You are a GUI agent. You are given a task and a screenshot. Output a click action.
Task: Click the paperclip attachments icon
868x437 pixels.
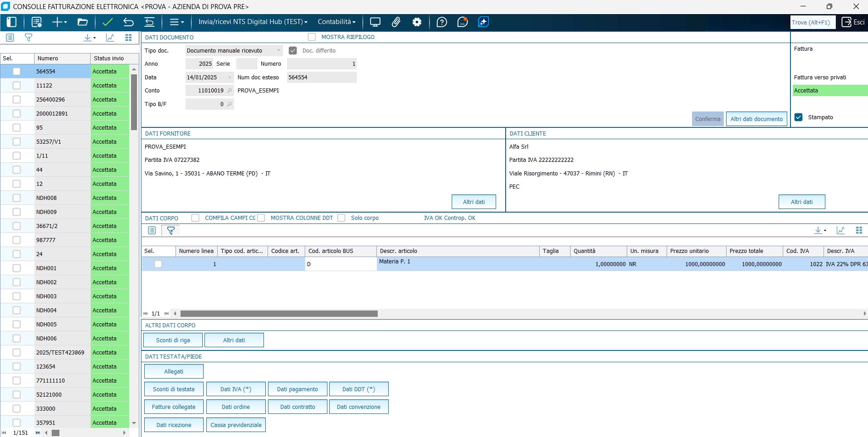pyautogui.click(x=396, y=22)
